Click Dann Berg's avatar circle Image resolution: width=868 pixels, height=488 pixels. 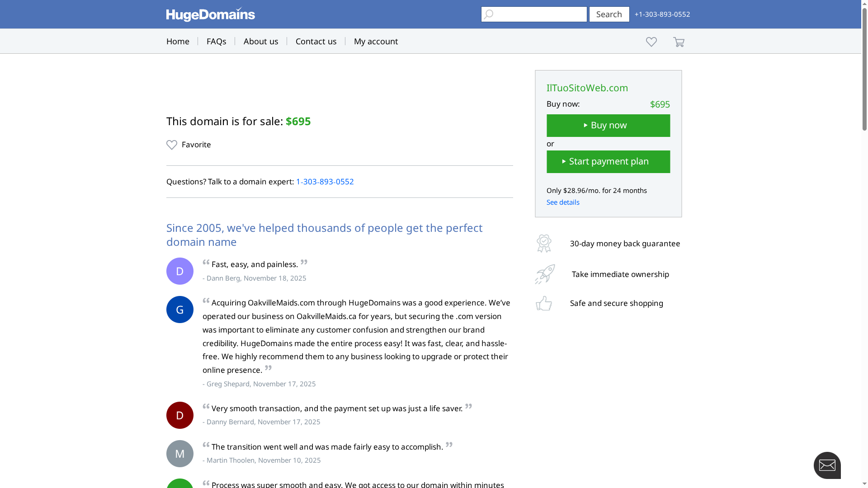pos(179,271)
